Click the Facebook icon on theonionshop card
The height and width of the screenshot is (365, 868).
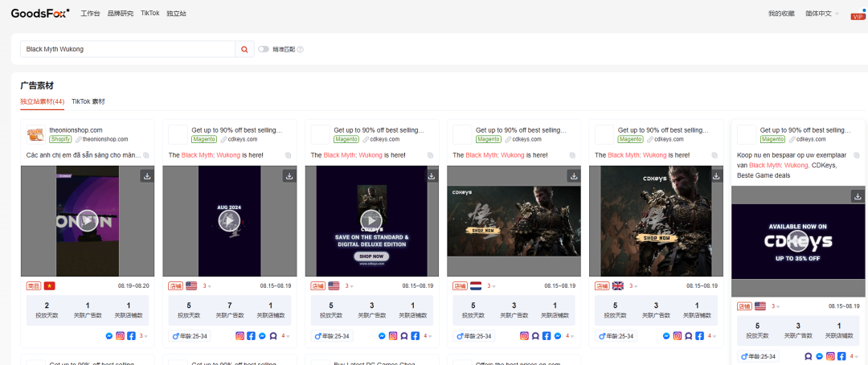click(x=131, y=335)
